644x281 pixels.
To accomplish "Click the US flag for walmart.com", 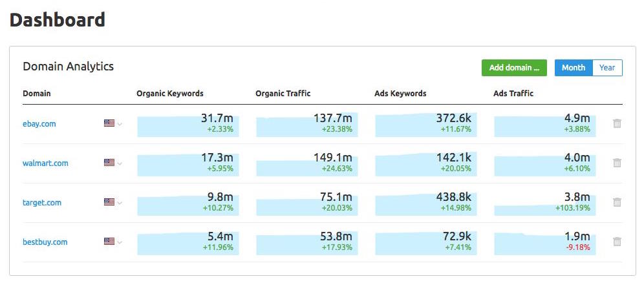I will tap(109, 162).
